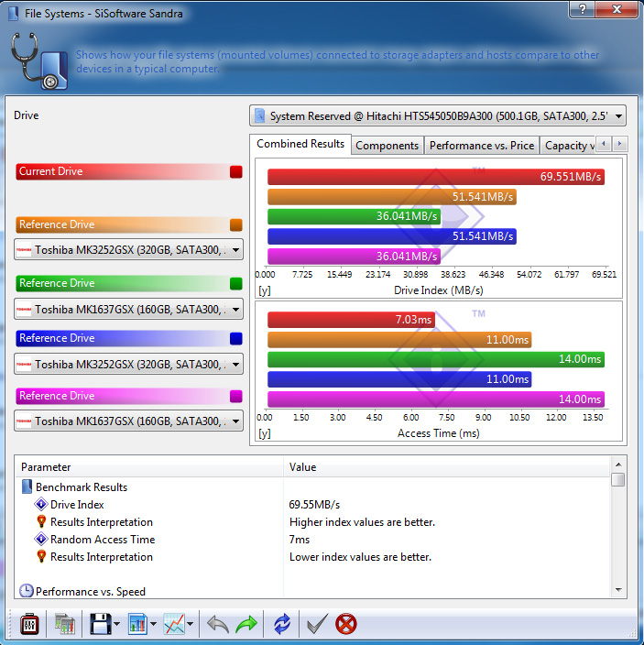Screen dimensions: 644x645
Task: Click the results list scrollbar thumb
Action: pos(617,480)
